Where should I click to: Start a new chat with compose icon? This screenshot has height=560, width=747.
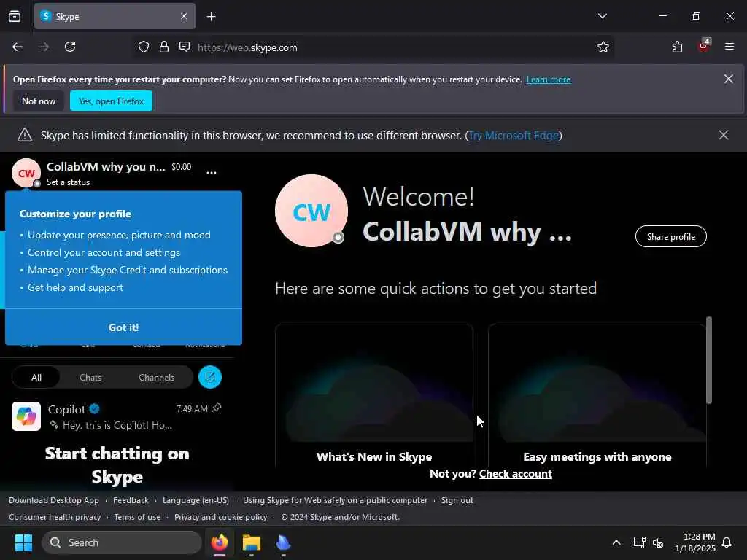210,377
